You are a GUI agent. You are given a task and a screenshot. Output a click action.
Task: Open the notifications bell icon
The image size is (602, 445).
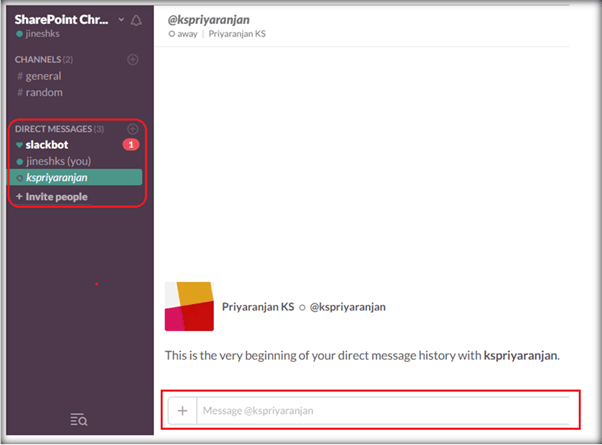136,20
